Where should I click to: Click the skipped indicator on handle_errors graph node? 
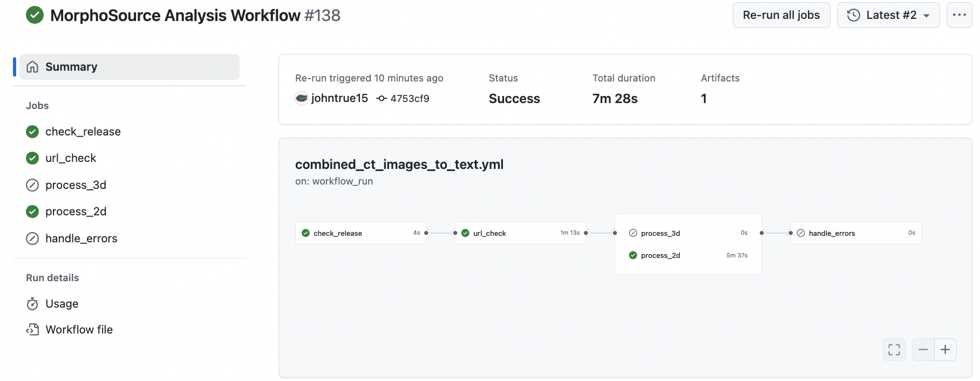(800, 233)
